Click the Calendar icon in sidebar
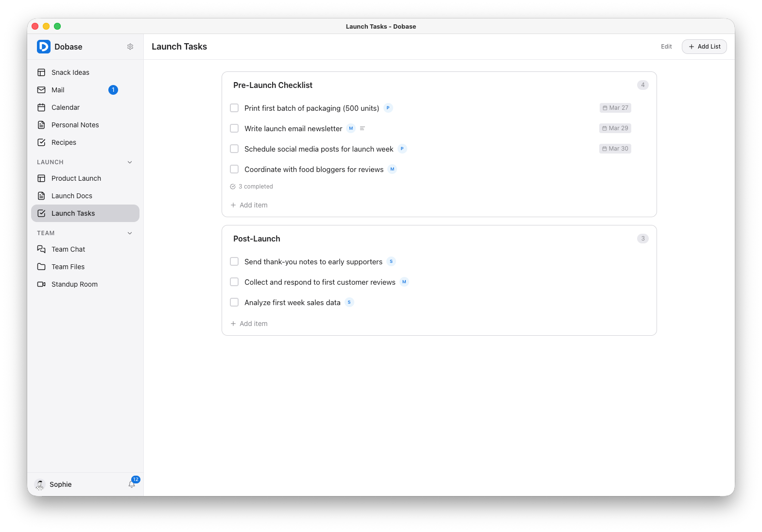 point(41,107)
